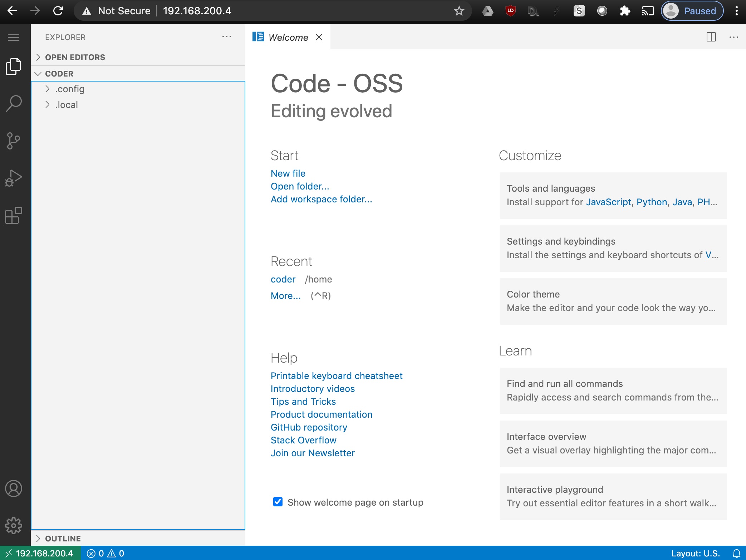Screen dimensions: 746x560
Task: Open editor more actions ellipsis menu
Action: 733,37
